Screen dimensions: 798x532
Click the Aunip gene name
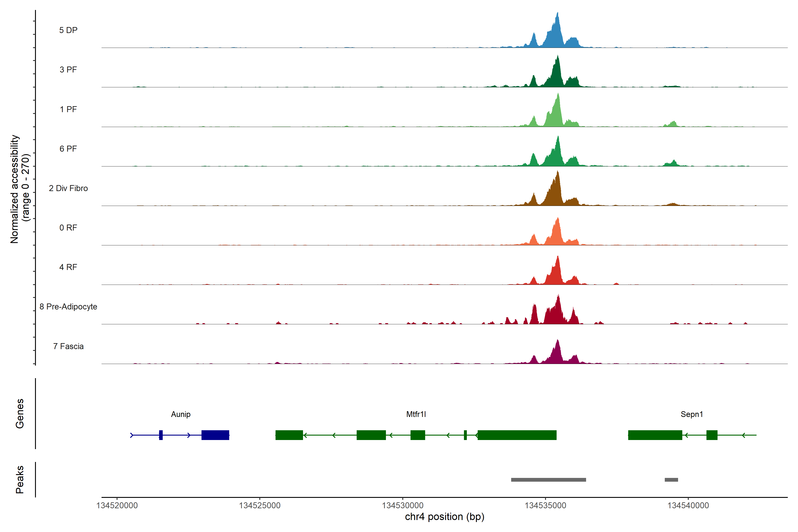(x=180, y=414)
